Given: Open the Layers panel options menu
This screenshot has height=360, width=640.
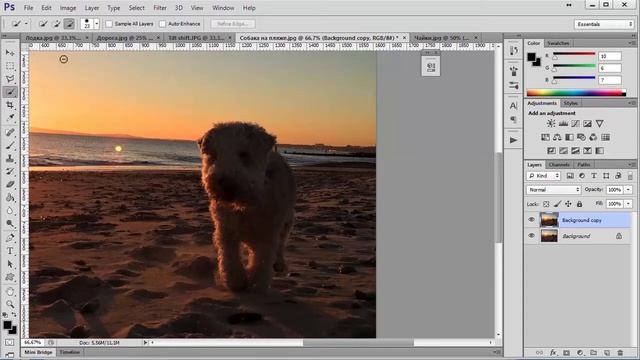Looking at the screenshot, I should pos(631,164).
